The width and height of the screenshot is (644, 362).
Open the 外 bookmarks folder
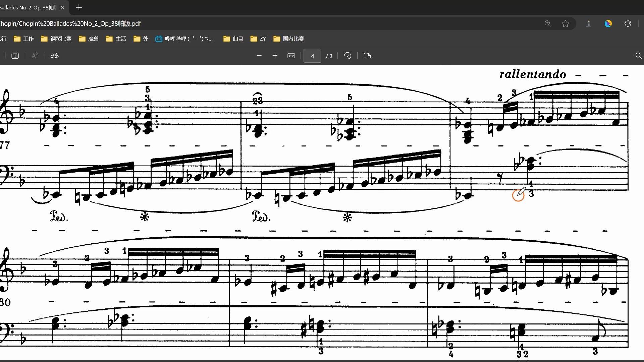(x=141, y=39)
